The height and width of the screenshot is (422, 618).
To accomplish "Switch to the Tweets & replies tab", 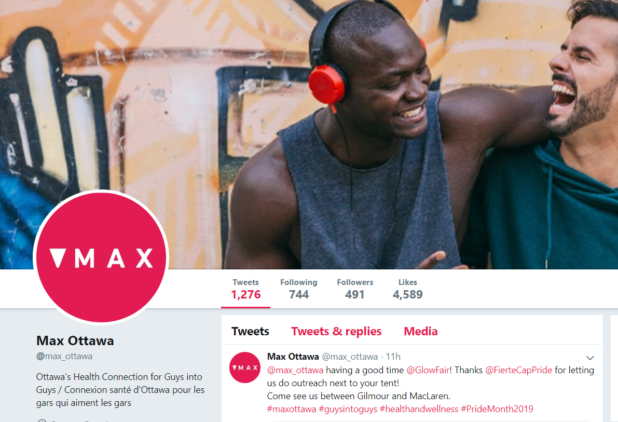I will (336, 331).
